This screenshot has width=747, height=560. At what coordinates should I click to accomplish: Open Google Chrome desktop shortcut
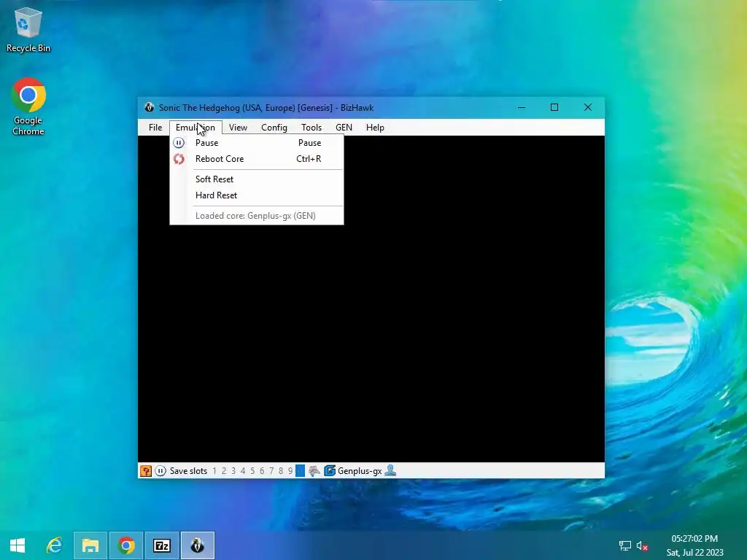point(28,106)
